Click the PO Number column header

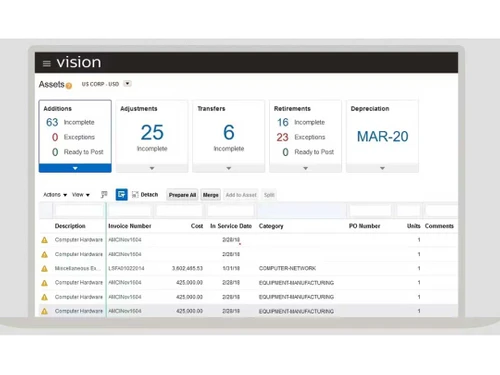click(364, 226)
